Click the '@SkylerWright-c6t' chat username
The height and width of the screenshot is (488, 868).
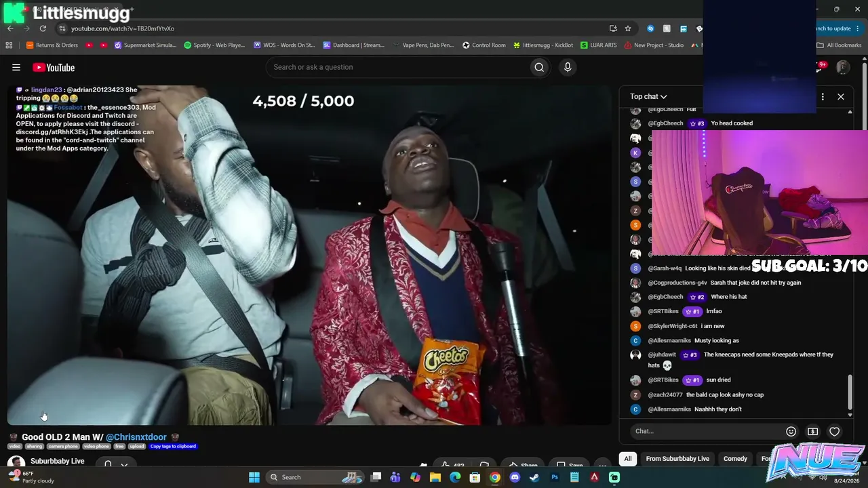(x=673, y=326)
